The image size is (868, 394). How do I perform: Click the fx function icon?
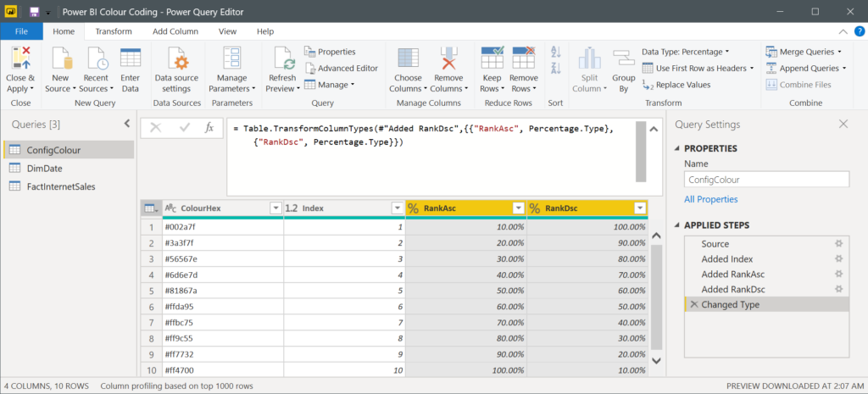[x=209, y=128]
